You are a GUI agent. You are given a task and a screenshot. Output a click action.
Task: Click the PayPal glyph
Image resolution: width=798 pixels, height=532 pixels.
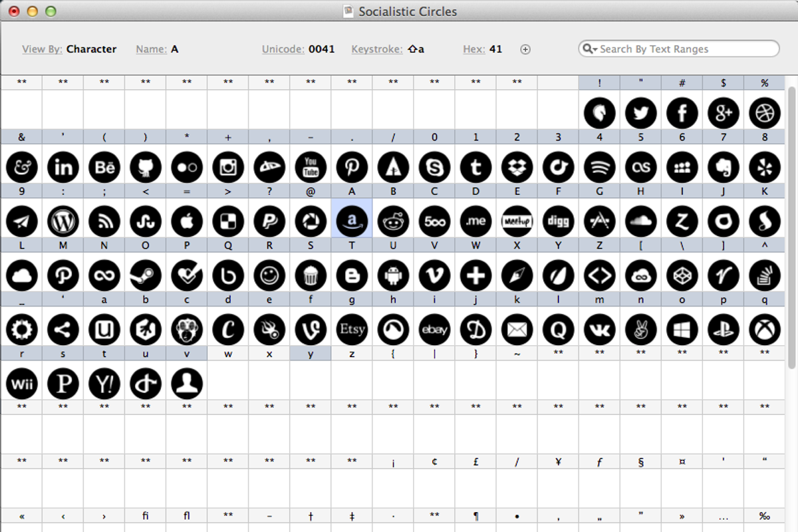269,221
